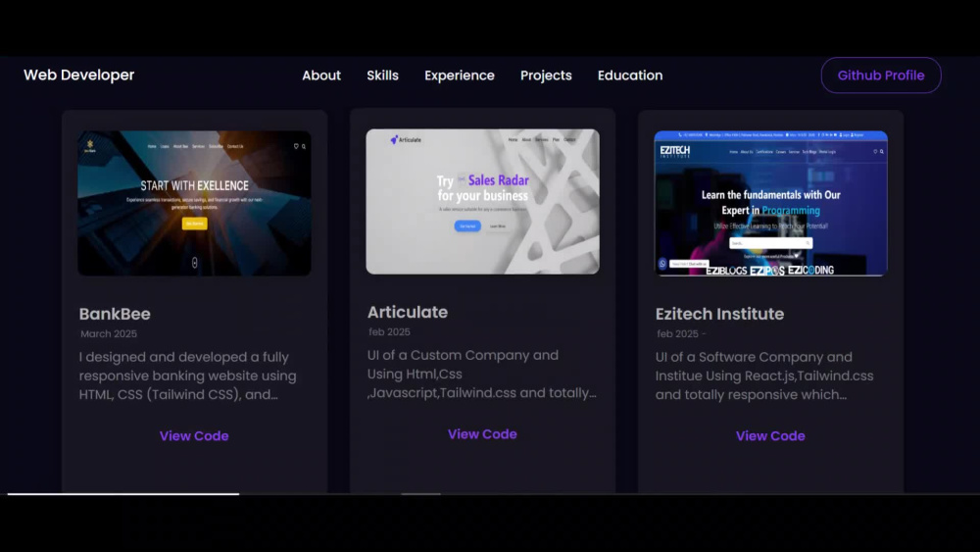
Task: Click the Ezitech feb 2025 - date
Action: 681,333
